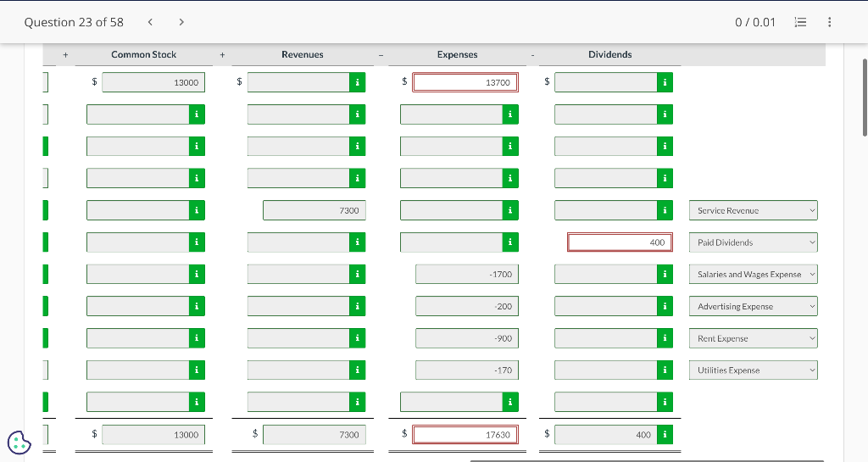
Task: Open the Paid Dividends dropdown
Action: pyautogui.click(x=754, y=242)
